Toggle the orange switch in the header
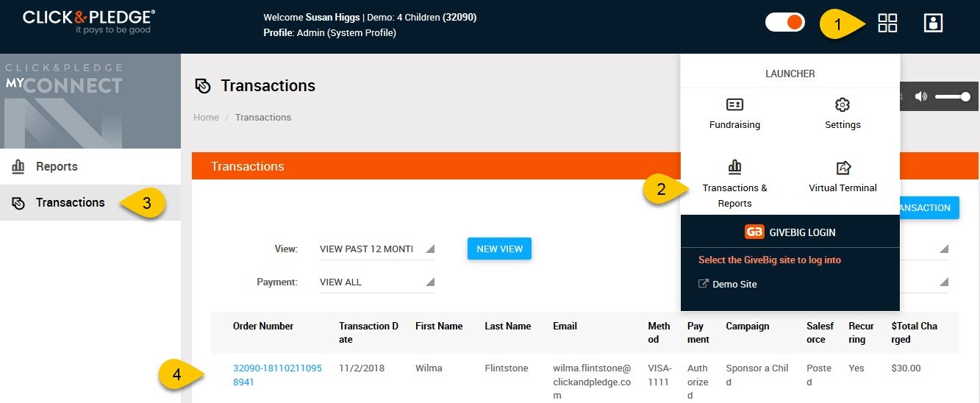The height and width of the screenshot is (403, 980). tap(785, 22)
